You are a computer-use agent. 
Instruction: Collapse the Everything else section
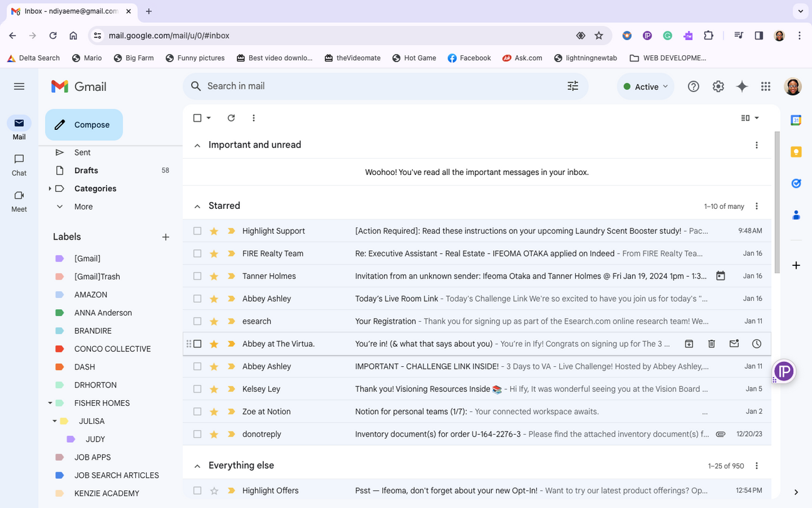[x=197, y=466]
